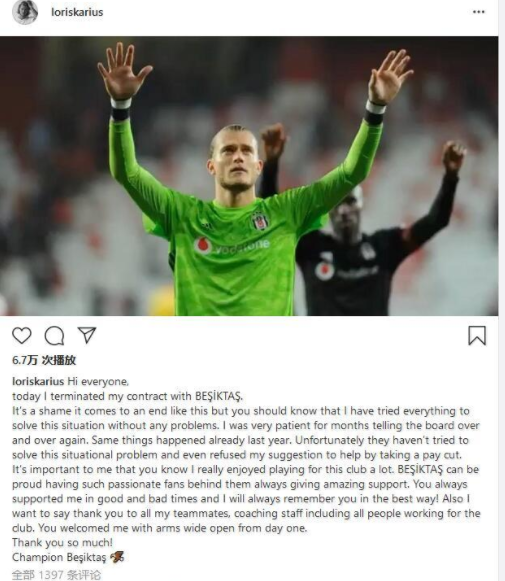Click the goalkeeper's raised left hand

pyautogui.click(x=390, y=77)
